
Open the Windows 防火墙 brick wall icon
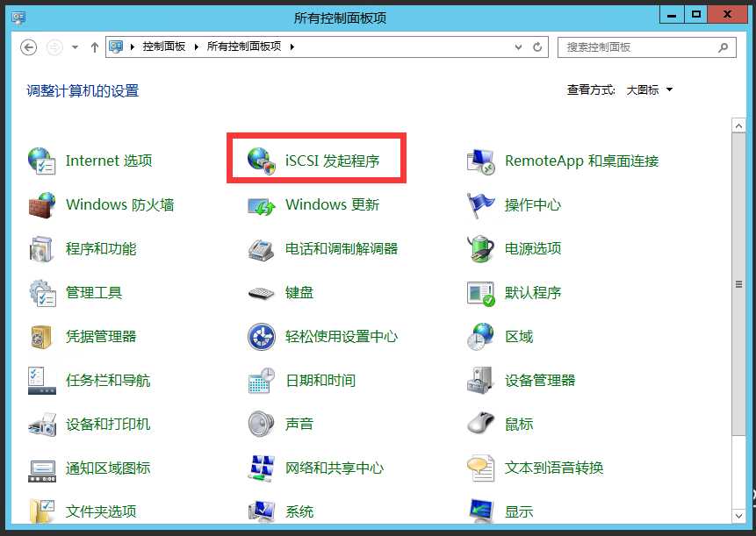pos(41,204)
